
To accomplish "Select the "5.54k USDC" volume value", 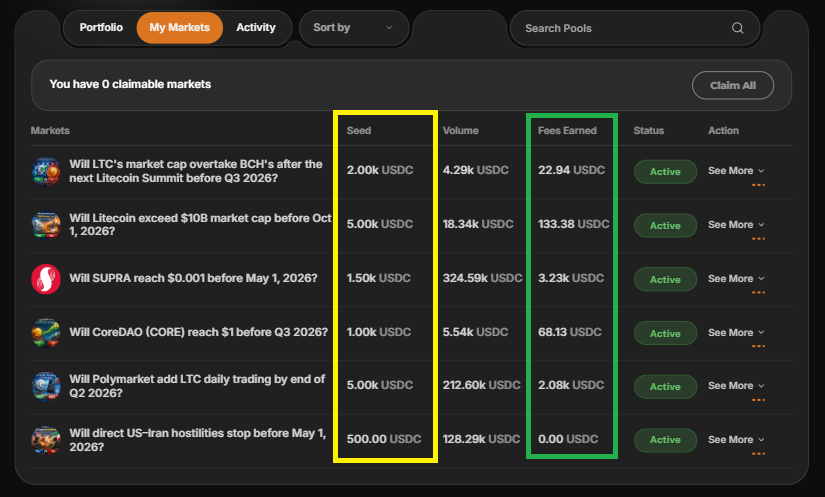I will (475, 332).
